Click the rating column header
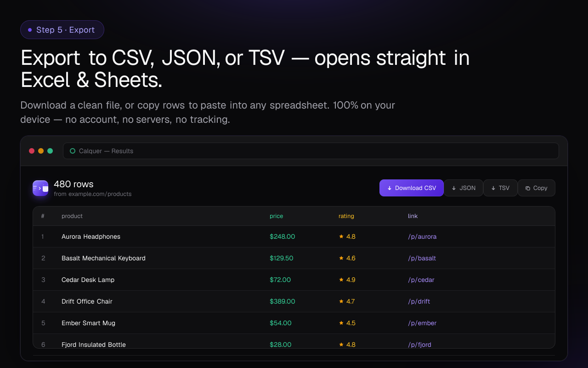Image resolution: width=588 pixels, height=368 pixels. (x=346, y=216)
